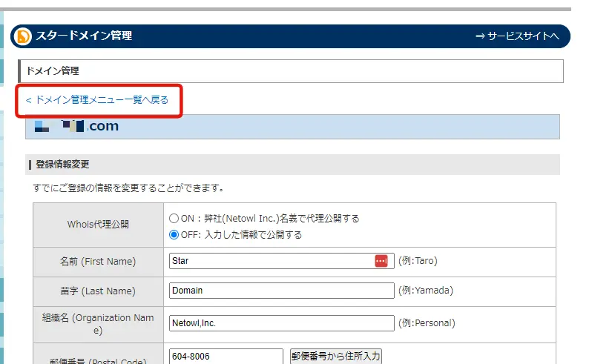
Task: Click the Whois代理公開 label cell
Action: 98,225
